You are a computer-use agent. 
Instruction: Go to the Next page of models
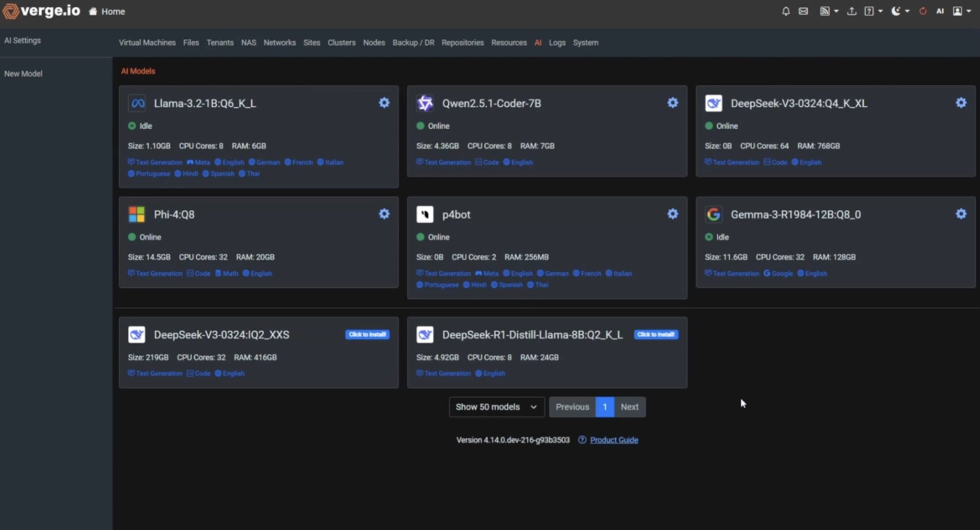pyautogui.click(x=629, y=406)
